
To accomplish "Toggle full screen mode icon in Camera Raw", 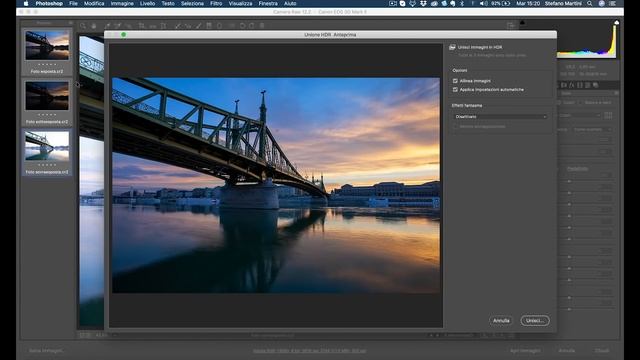I will tap(511, 26).
